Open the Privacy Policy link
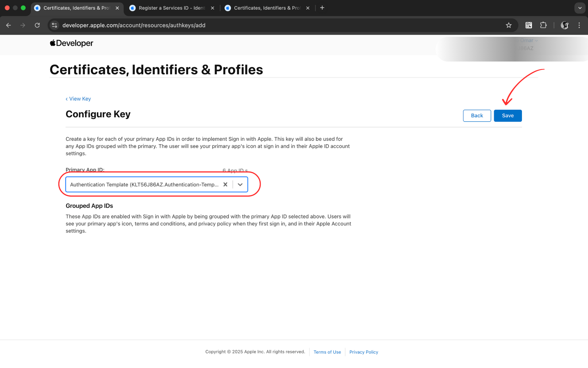The image size is (588, 368). (363, 352)
